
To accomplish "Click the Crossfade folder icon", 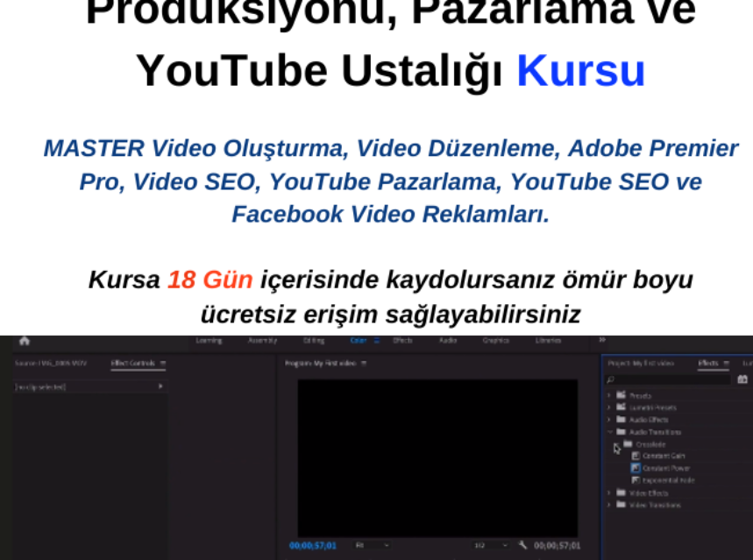I will (629, 443).
